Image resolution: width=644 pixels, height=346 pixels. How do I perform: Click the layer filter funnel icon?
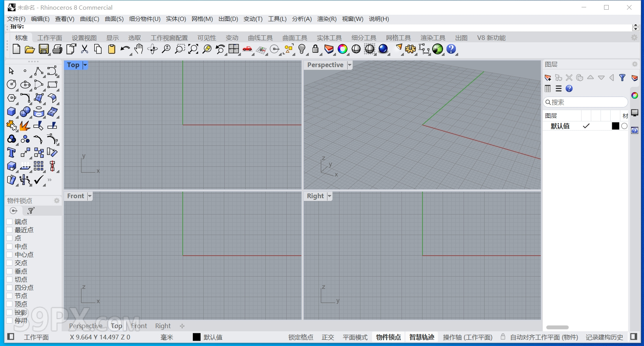[x=622, y=78]
